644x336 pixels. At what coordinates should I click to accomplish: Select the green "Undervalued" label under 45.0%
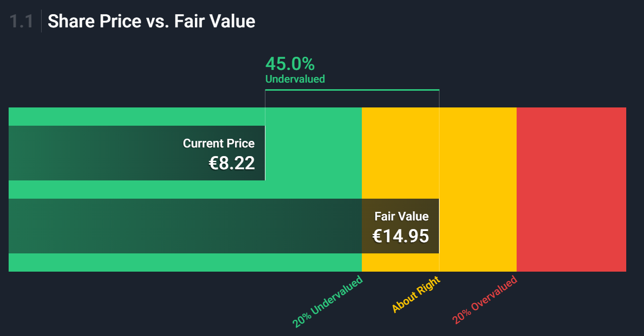click(295, 79)
